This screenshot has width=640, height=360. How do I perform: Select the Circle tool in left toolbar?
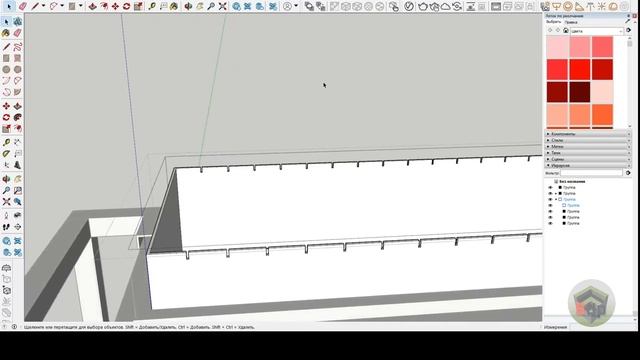pos(6,70)
